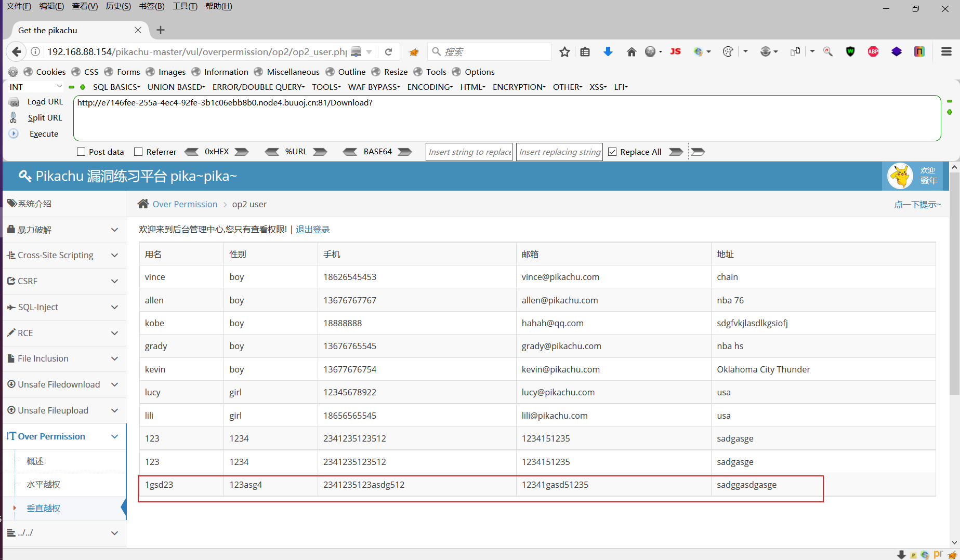Click the red JS toolbar icon
The width and height of the screenshot is (960, 560).
point(676,51)
